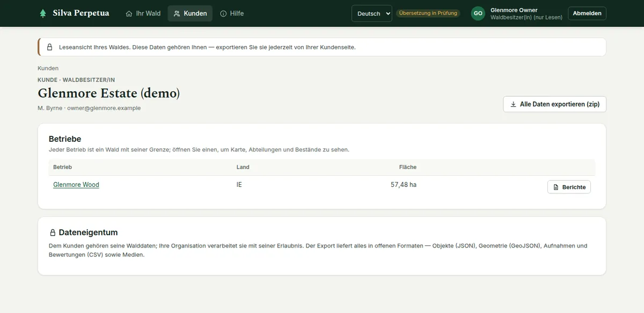Open the Ihr Wald navigation tab
Screen dimensions: 644x313
point(143,13)
